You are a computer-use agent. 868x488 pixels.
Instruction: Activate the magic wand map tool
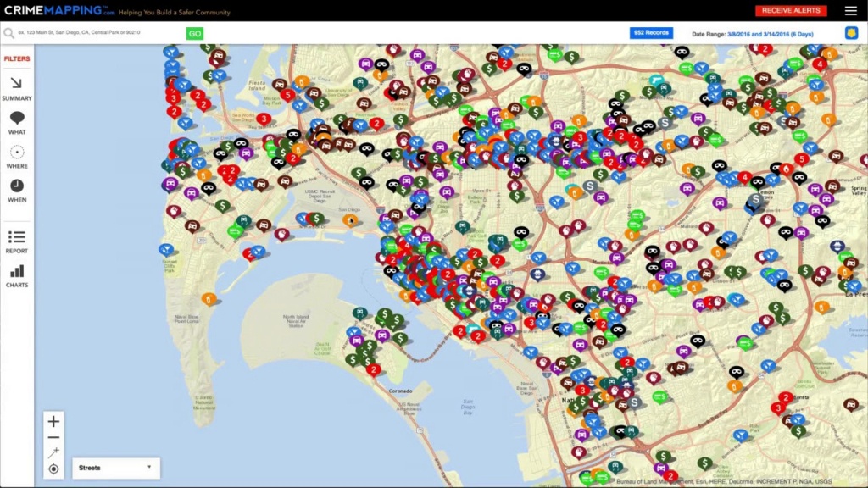click(53, 453)
